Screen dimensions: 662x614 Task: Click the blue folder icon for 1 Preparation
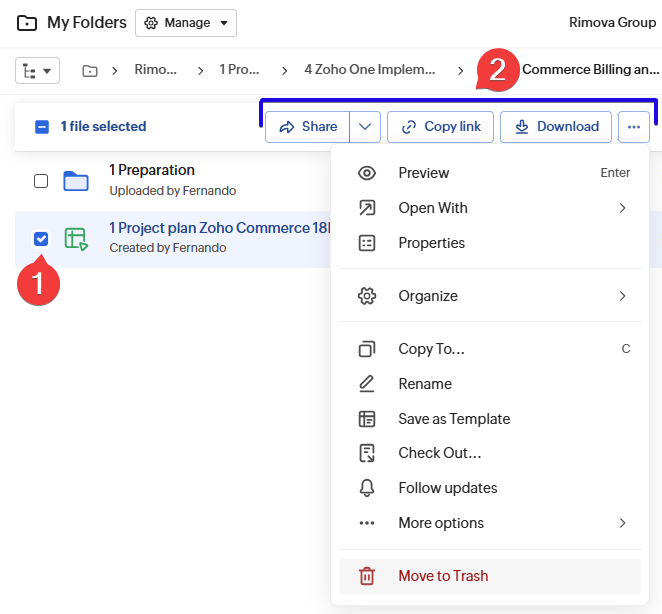tap(76, 181)
